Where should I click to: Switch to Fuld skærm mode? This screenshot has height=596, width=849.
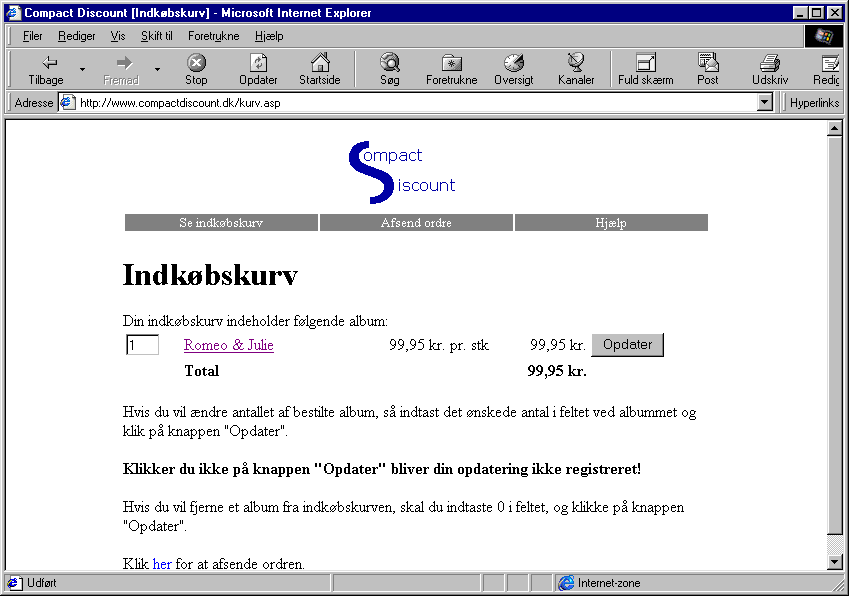click(645, 69)
